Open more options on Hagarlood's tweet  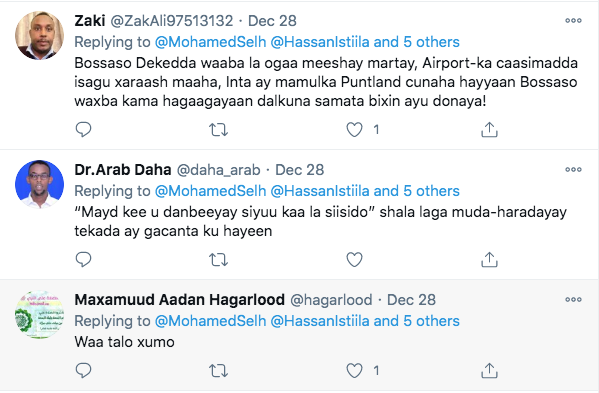[573, 299]
